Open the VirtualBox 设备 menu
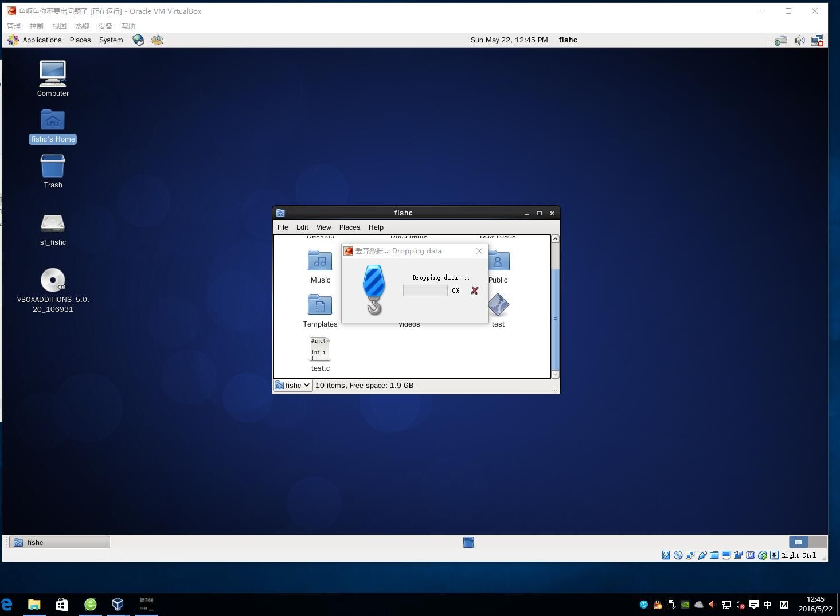Screen dimensions: 840x616 105,26
